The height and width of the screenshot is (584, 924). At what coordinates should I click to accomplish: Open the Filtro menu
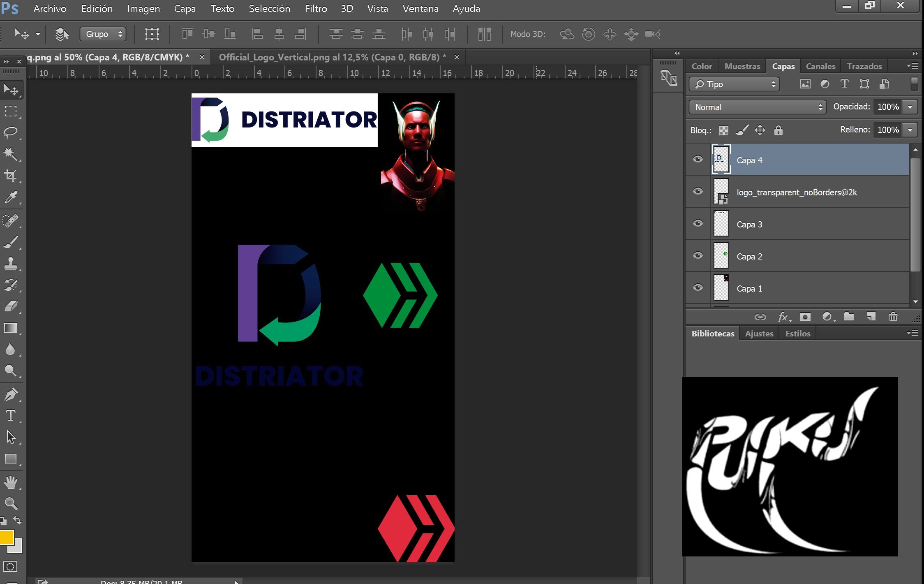point(316,9)
